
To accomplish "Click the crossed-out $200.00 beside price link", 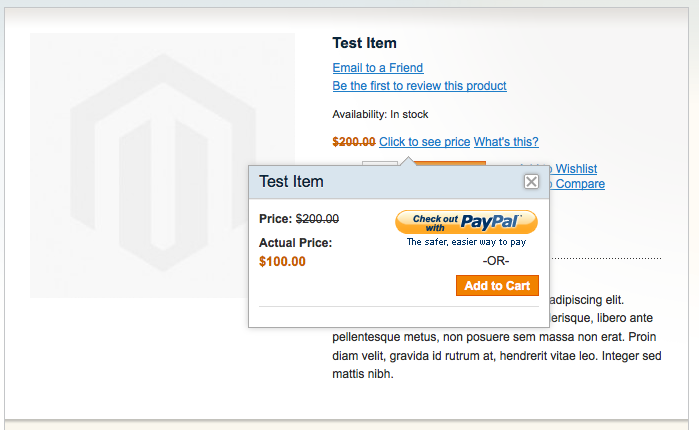I will (x=354, y=142).
